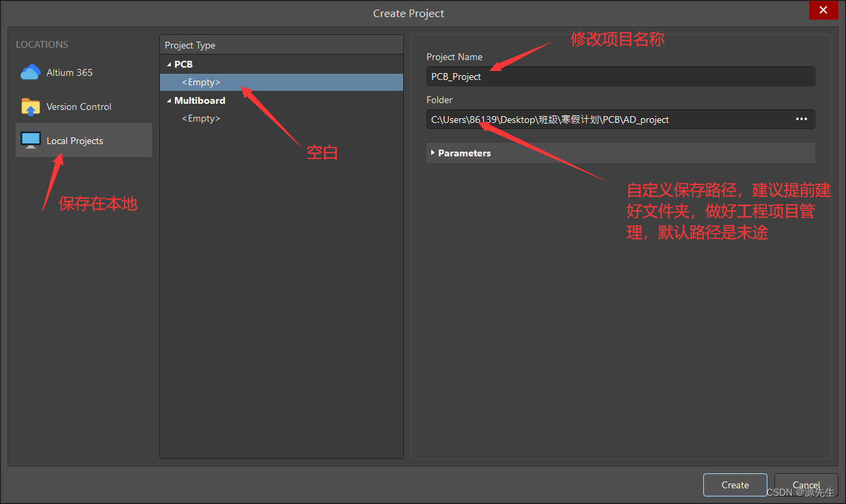Click the Multiboard category row
Viewport: 846px width, 504px height.
click(282, 100)
